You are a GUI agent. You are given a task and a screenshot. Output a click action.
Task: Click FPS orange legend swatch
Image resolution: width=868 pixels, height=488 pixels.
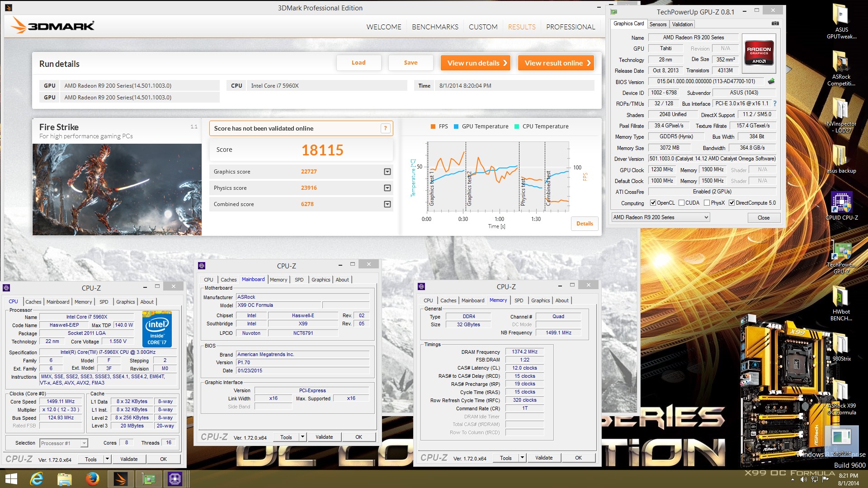tap(433, 127)
